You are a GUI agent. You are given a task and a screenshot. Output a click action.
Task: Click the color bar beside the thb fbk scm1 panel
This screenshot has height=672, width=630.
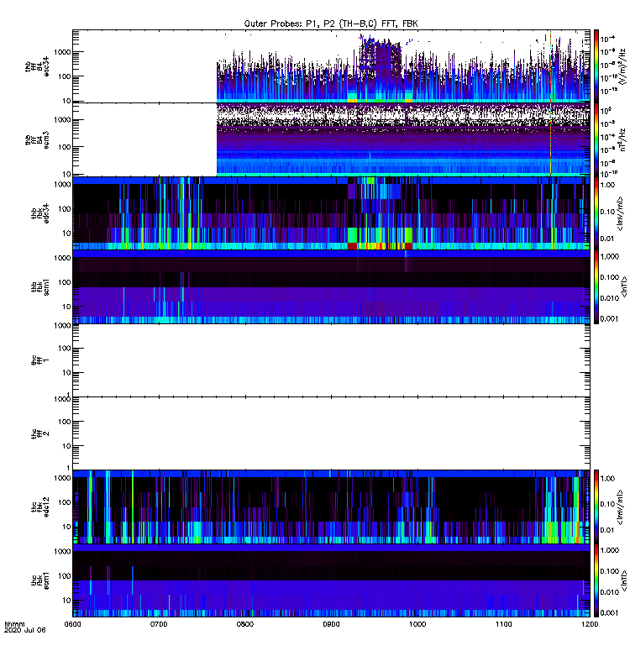596,286
